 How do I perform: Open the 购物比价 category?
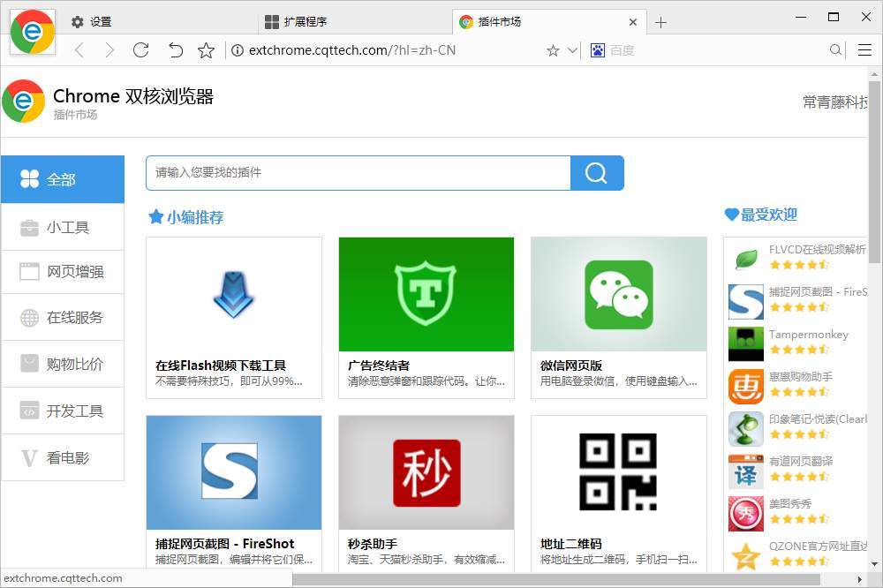coord(63,364)
